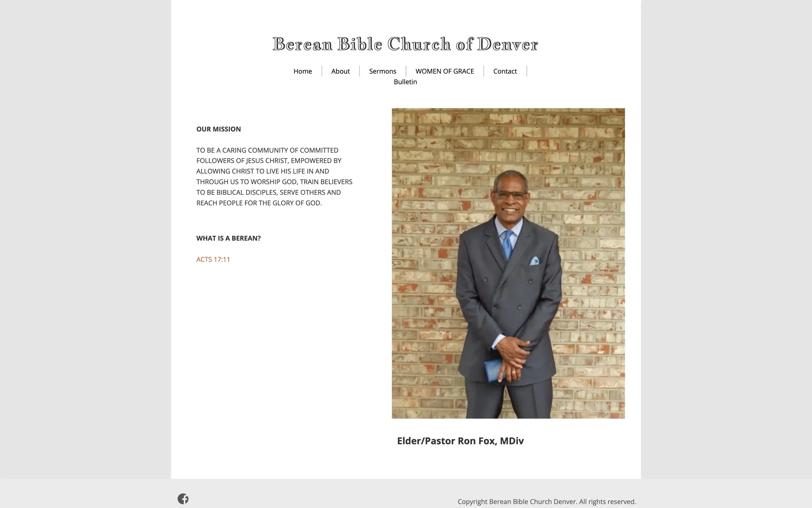
Task: Select the OUR MISSION section header
Action: tap(218, 129)
